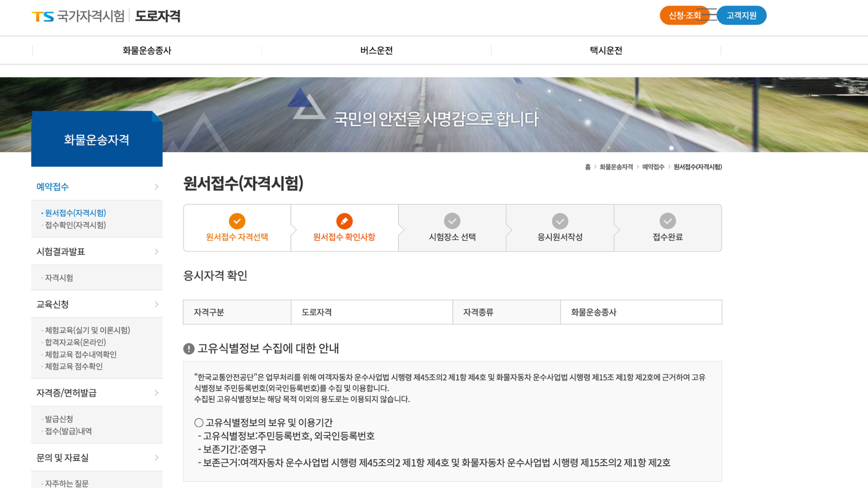The image size is (868, 488).
Task: Click the 고유식별정보 안내 info icon
Action: (x=189, y=348)
